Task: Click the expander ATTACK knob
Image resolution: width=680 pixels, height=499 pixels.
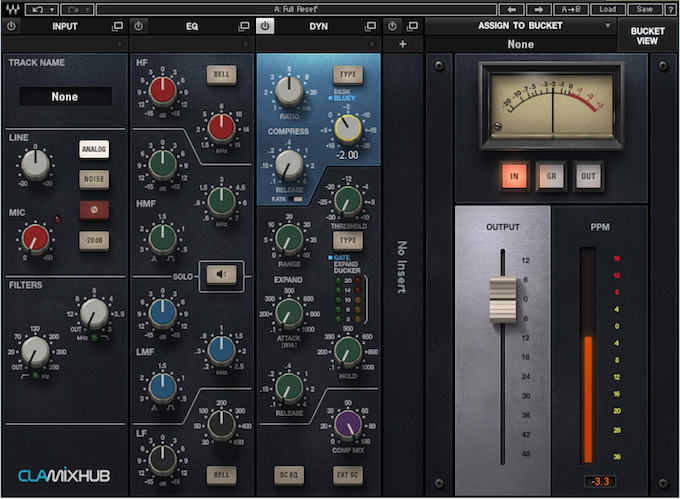Action: coord(289,313)
